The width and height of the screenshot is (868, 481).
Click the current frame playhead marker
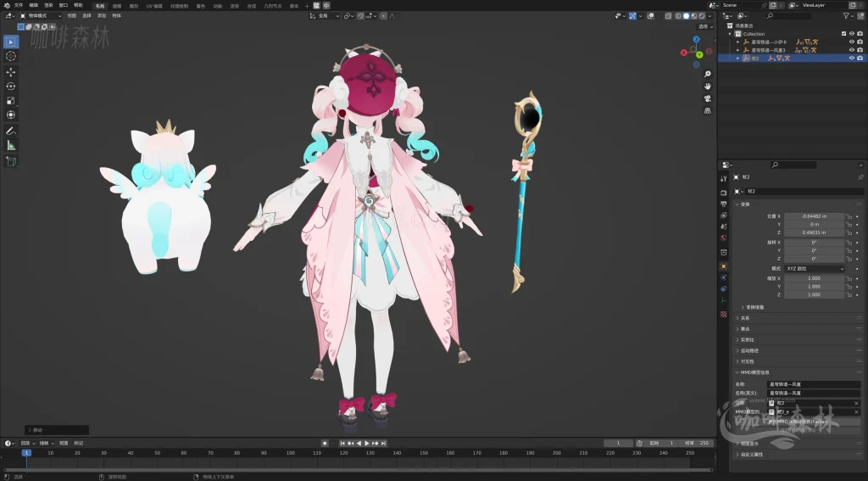tap(26, 453)
